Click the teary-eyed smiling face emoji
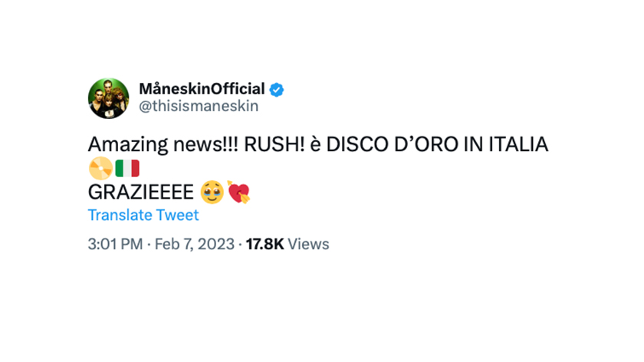644x362 pixels. point(212,193)
